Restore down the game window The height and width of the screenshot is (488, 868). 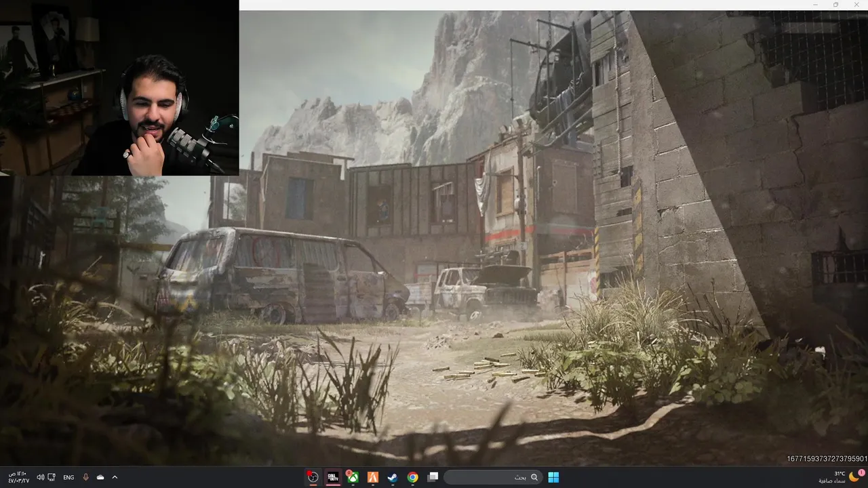coord(835,5)
